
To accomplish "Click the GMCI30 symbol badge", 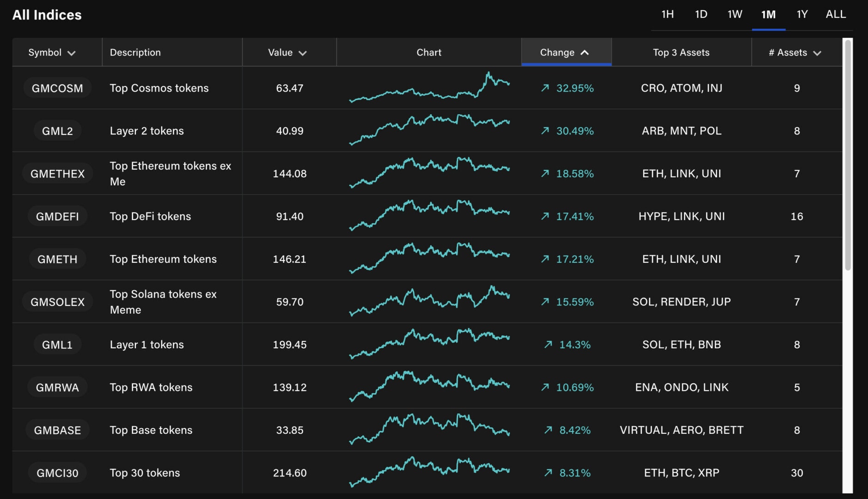I will pos(57,473).
